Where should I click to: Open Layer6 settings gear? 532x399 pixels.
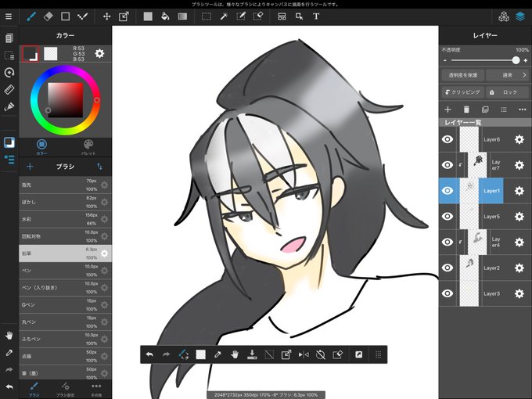(x=519, y=139)
